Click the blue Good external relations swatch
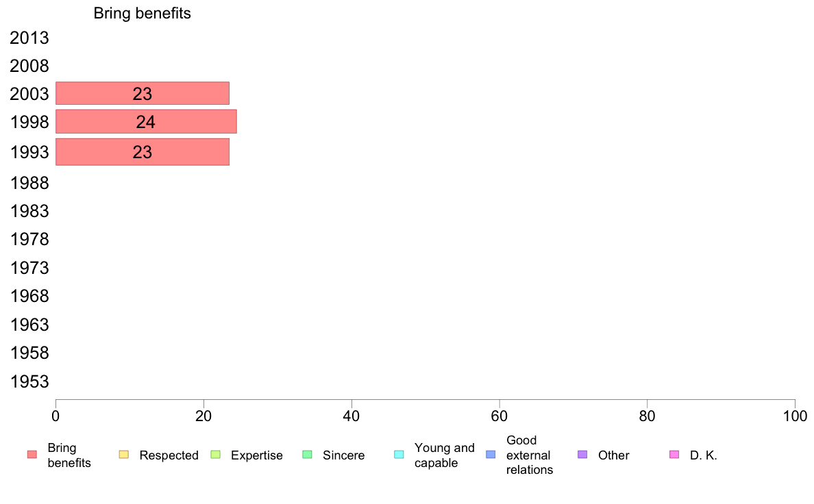 491,455
